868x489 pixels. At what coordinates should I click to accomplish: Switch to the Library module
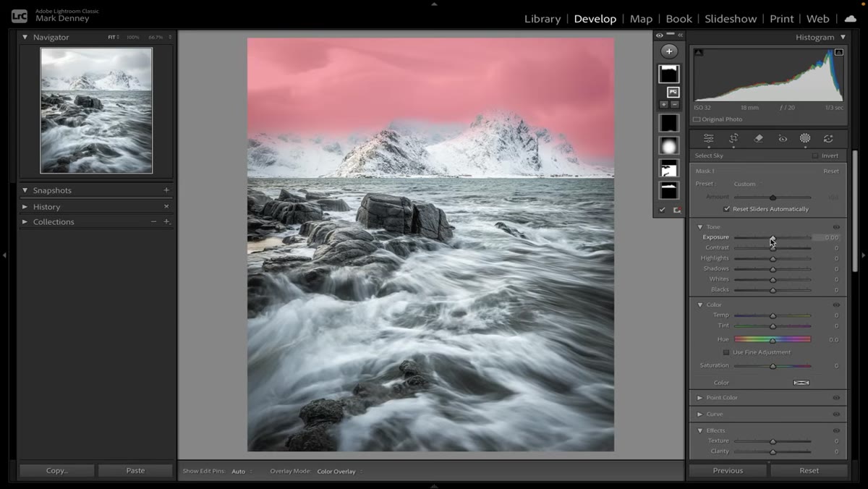pyautogui.click(x=542, y=19)
